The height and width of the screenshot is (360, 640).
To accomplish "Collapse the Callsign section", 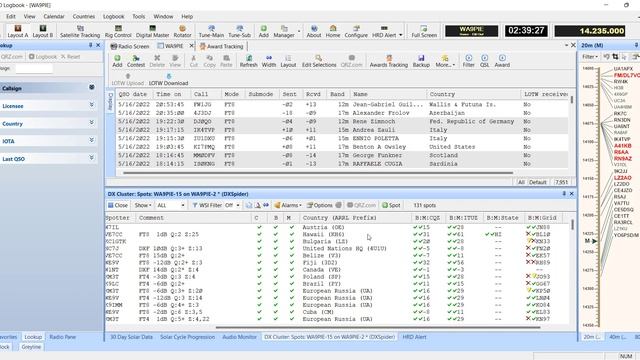I will (x=91, y=87).
